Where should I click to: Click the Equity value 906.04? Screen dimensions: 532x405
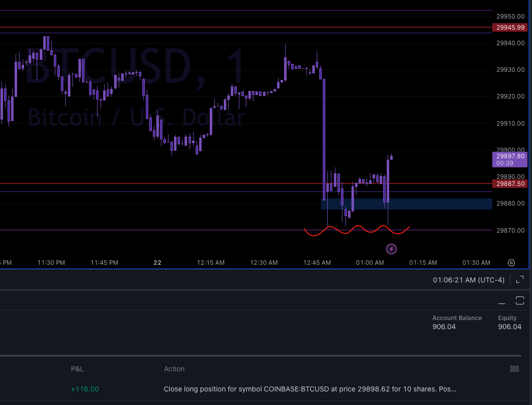509,327
